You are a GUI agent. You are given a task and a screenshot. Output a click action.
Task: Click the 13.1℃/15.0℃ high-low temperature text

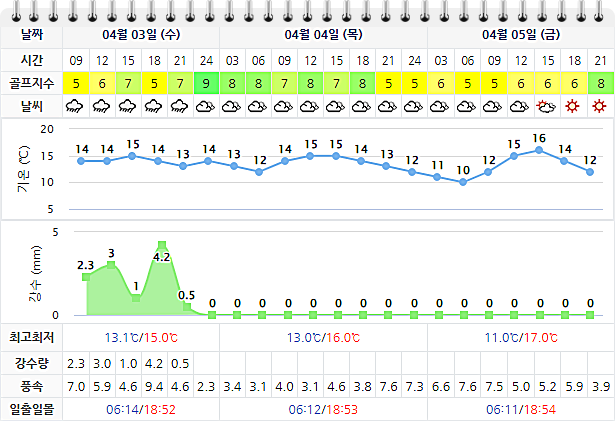141,337
